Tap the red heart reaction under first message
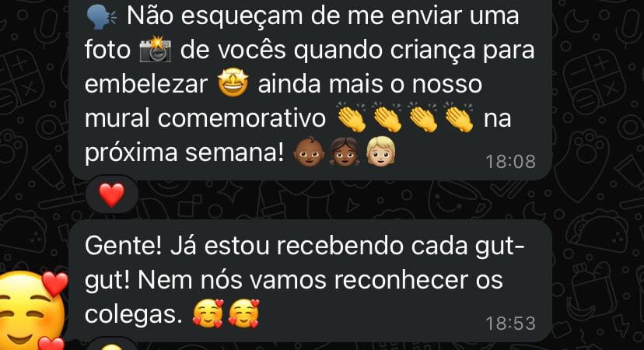The image size is (644, 350). coord(112,194)
